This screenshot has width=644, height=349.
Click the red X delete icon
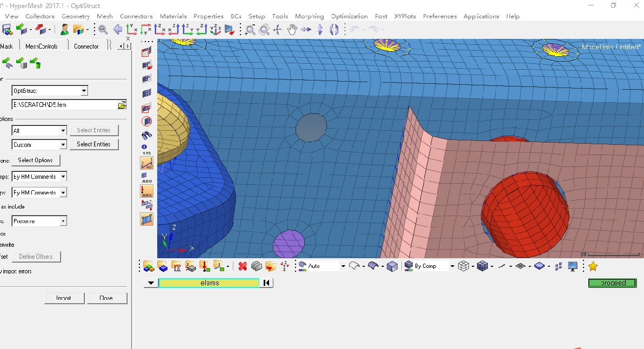(x=243, y=266)
